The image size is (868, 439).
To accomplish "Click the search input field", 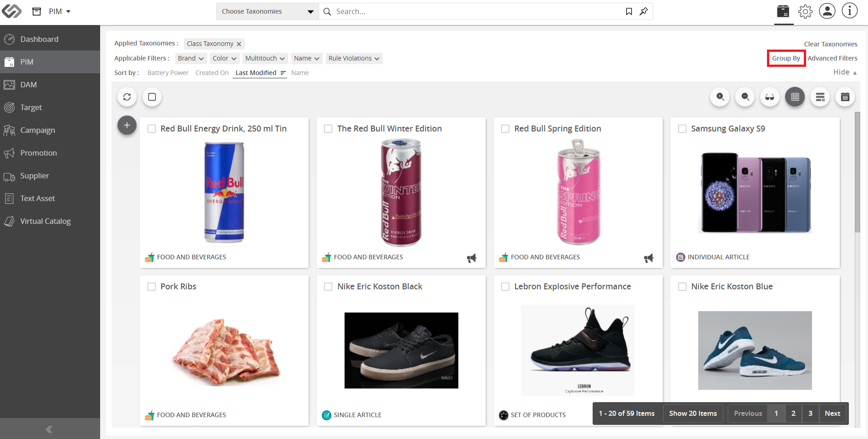I will pyautogui.click(x=478, y=11).
